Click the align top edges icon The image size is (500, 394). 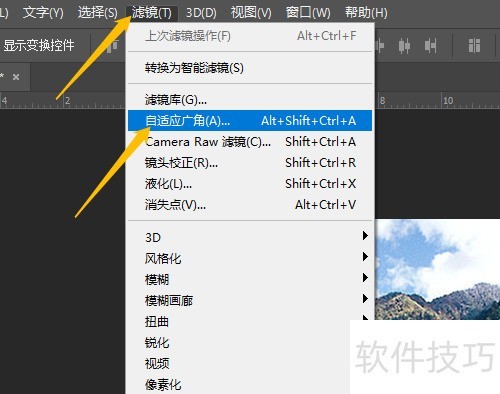point(113,46)
